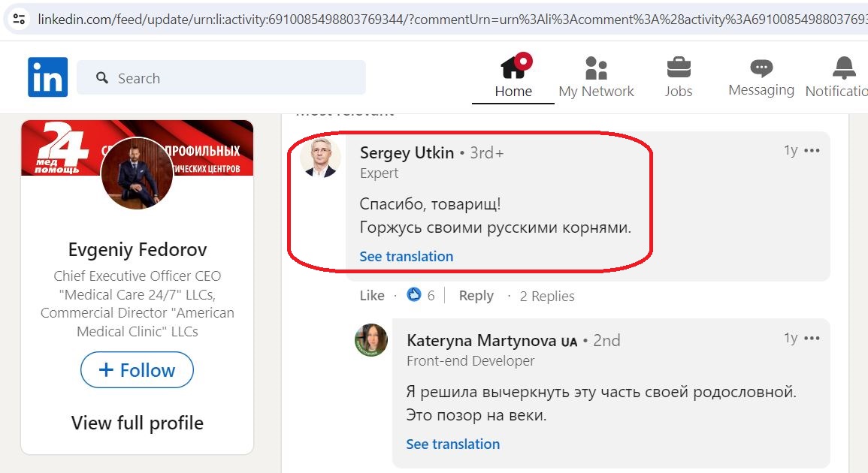Image resolution: width=868 pixels, height=473 pixels.
Task: Click the LinkedIn Search field
Action: 222,77
